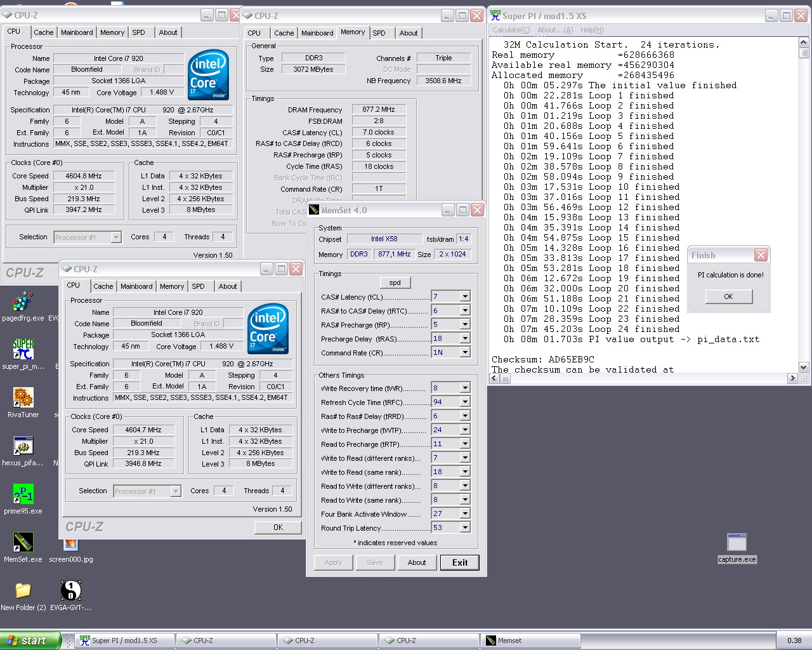Open Read to Precharge (tRTP) dropdown
This screenshot has height=650, width=812.
465,444
